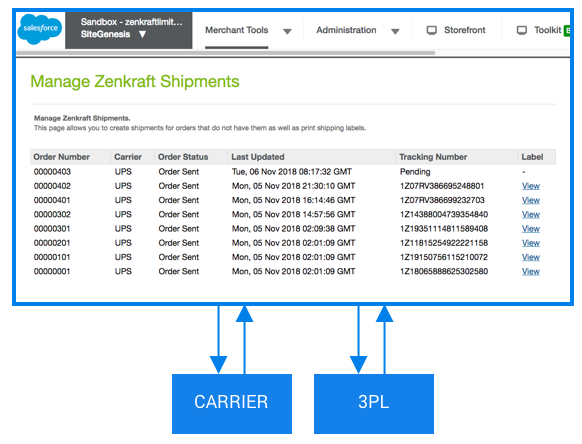Click the Salesforce cloud logo
Image resolution: width=582 pixels, height=444 pixels.
click(40, 29)
